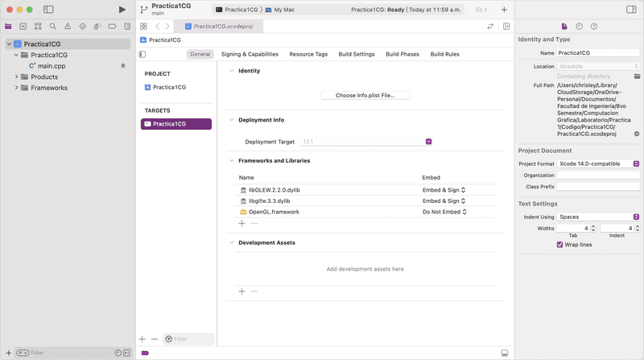Screen dimensions: 644x360
Task: Open the project navigator folder icon
Action: (x=8, y=27)
